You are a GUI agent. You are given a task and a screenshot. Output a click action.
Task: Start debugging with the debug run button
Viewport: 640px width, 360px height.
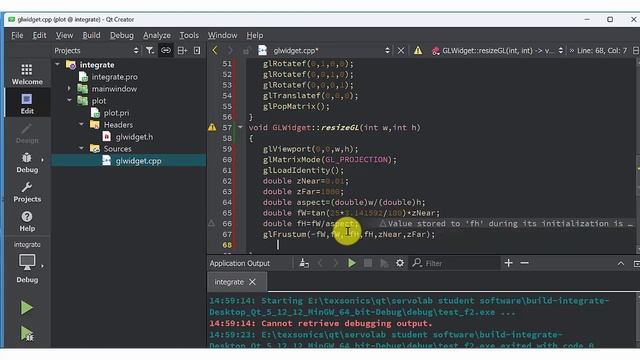27,333
